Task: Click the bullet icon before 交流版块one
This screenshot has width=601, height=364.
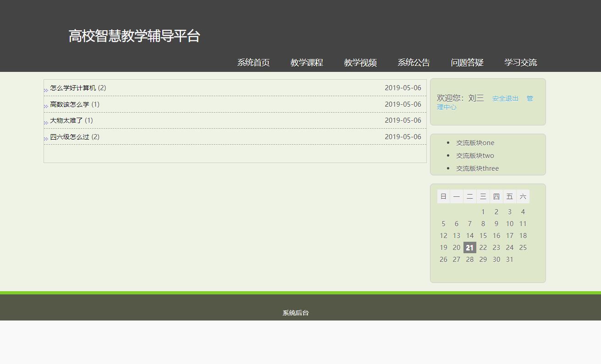Action: click(448, 143)
